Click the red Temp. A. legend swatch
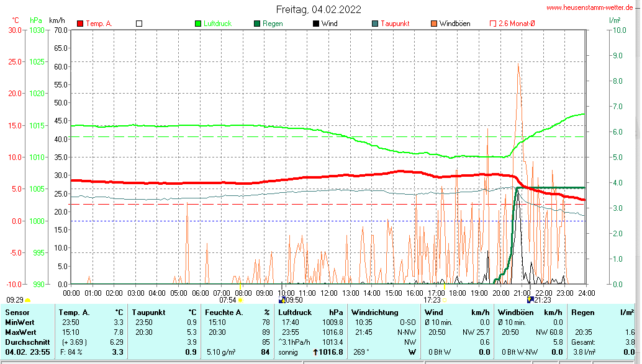The image size is (642, 364). point(80,24)
